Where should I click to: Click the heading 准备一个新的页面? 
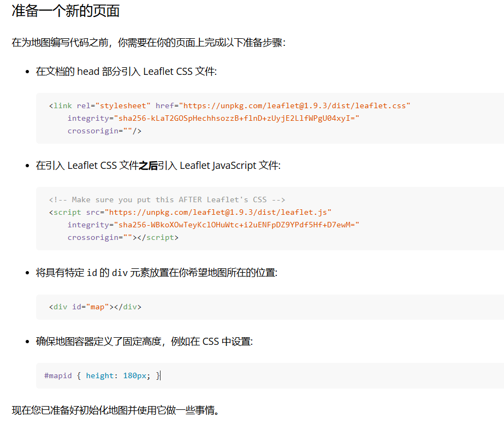[x=66, y=11]
